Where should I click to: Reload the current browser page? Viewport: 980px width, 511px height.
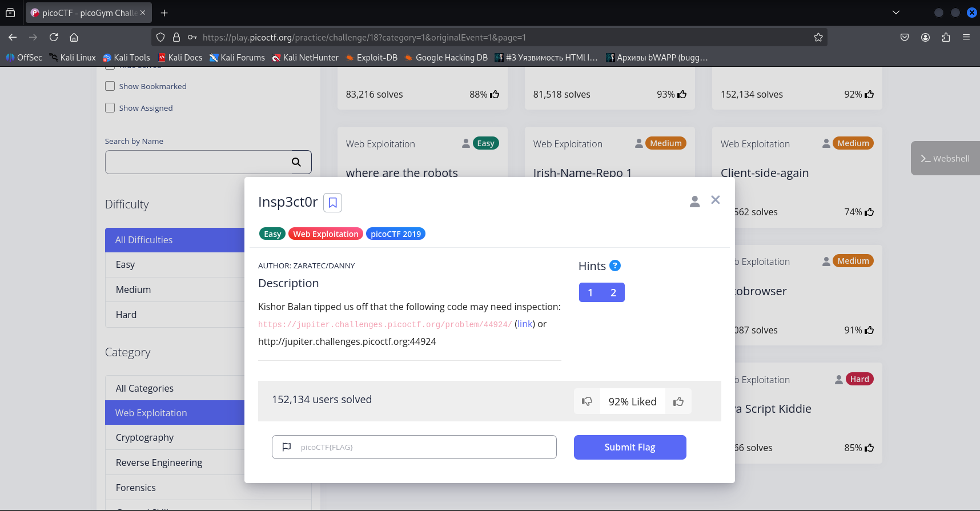click(54, 37)
